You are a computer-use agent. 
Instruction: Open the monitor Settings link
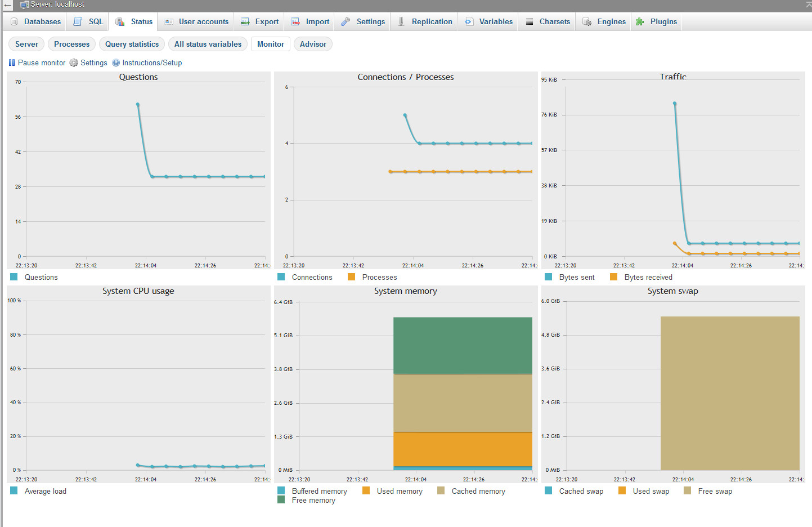click(x=93, y=62)
